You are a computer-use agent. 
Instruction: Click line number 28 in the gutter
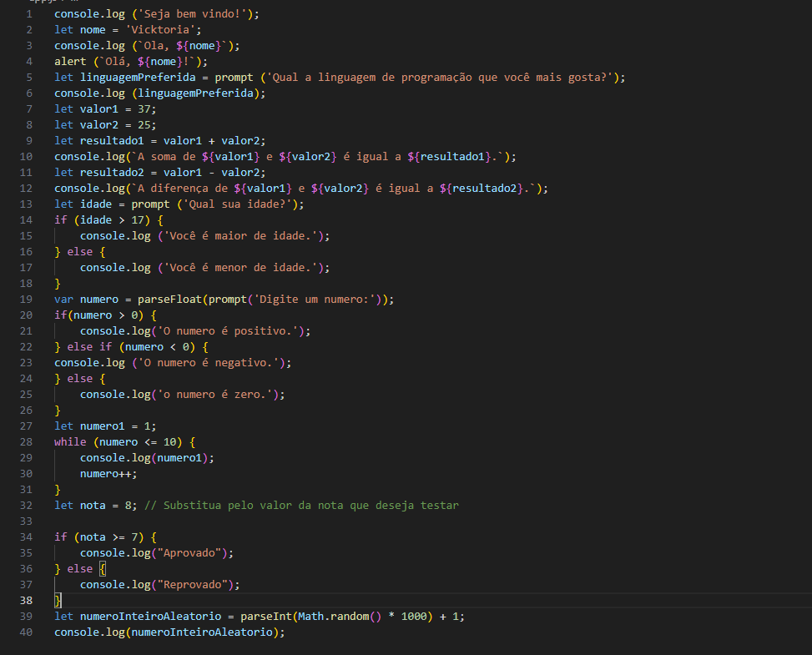click(x=26, y=442)
